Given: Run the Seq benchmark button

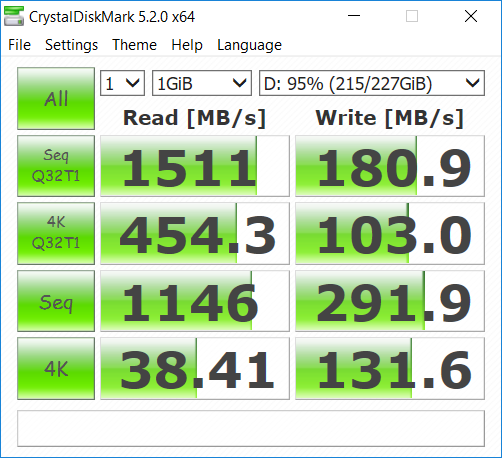Looking at the screenshot, I should pyautogui.click(x=56, y=301).
